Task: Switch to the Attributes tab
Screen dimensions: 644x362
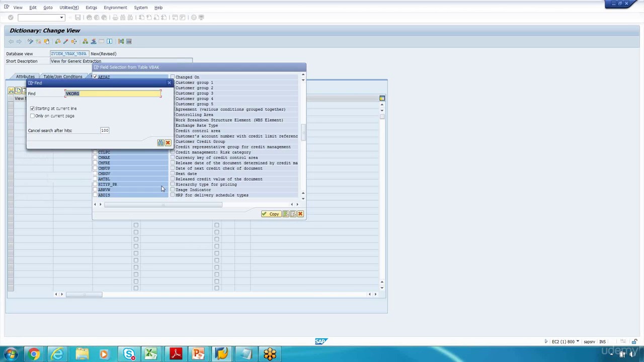Action: [25, 76]
